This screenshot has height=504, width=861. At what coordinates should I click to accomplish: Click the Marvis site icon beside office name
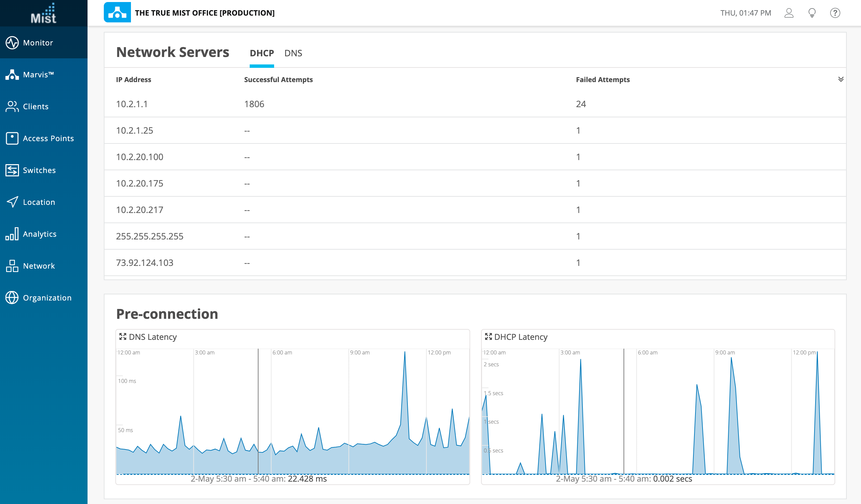click(x=117, y=12)
